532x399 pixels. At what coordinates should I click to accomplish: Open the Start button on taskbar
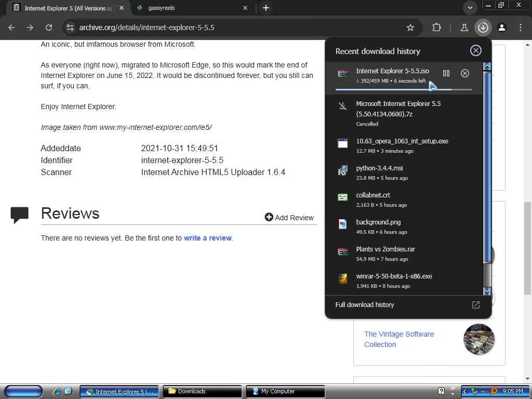tap(24, 391)
